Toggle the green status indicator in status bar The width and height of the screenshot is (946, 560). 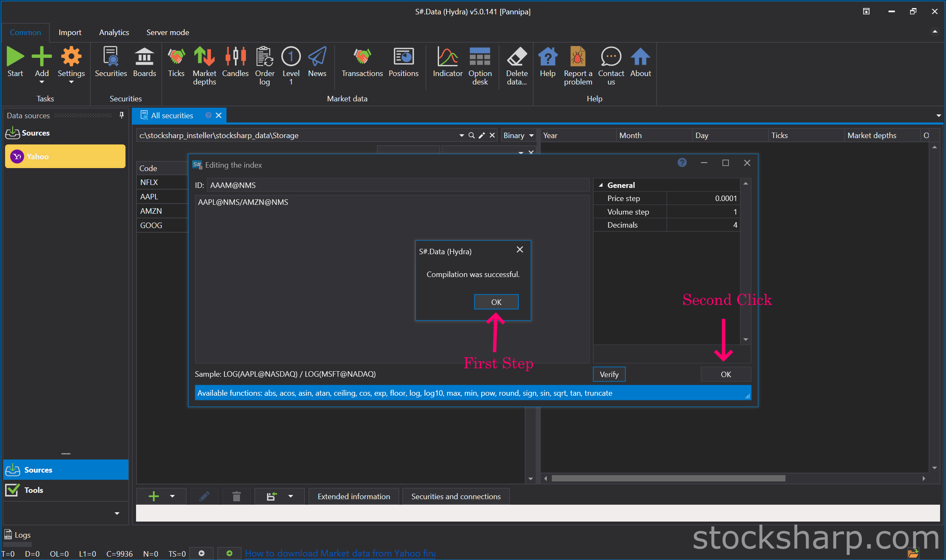pyautogui.click(x=229, y=553)
